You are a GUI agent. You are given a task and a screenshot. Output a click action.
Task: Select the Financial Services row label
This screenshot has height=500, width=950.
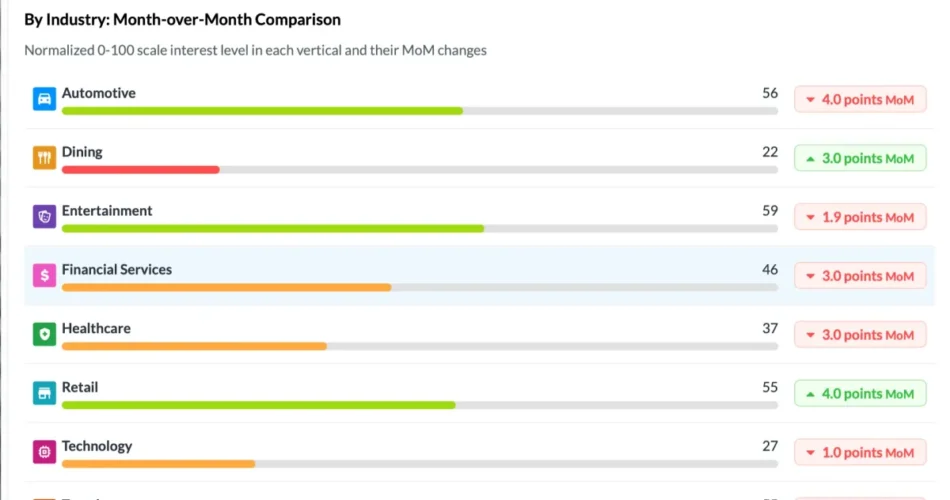117,269
